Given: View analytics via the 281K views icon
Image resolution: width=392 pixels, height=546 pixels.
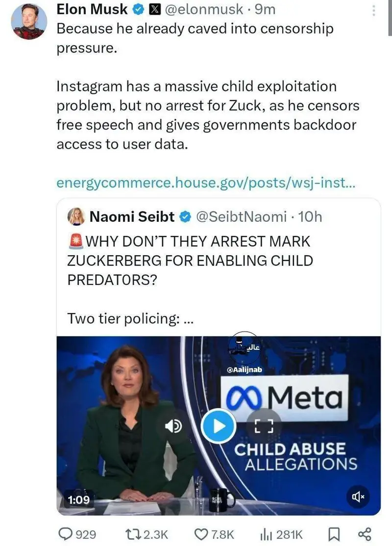Looking at the screenshot, I should 281,534.
